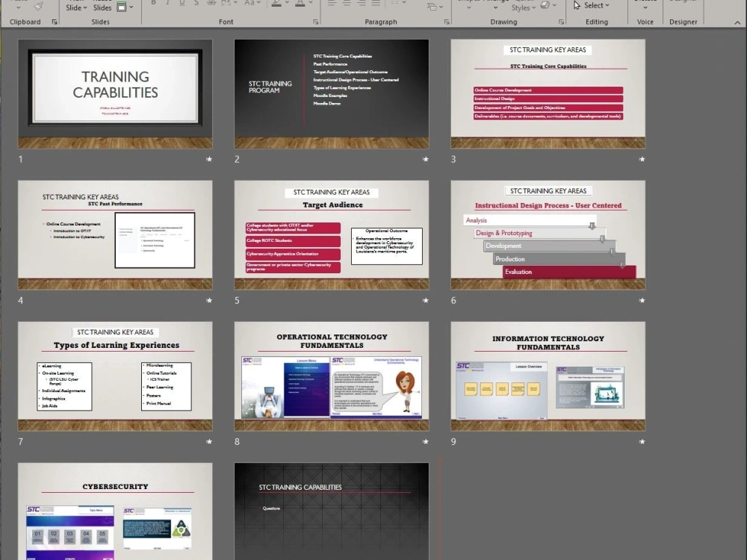Click the Paragraph group label
The width and height of the screenshot is (747, 560).
[x=381, y=22]
